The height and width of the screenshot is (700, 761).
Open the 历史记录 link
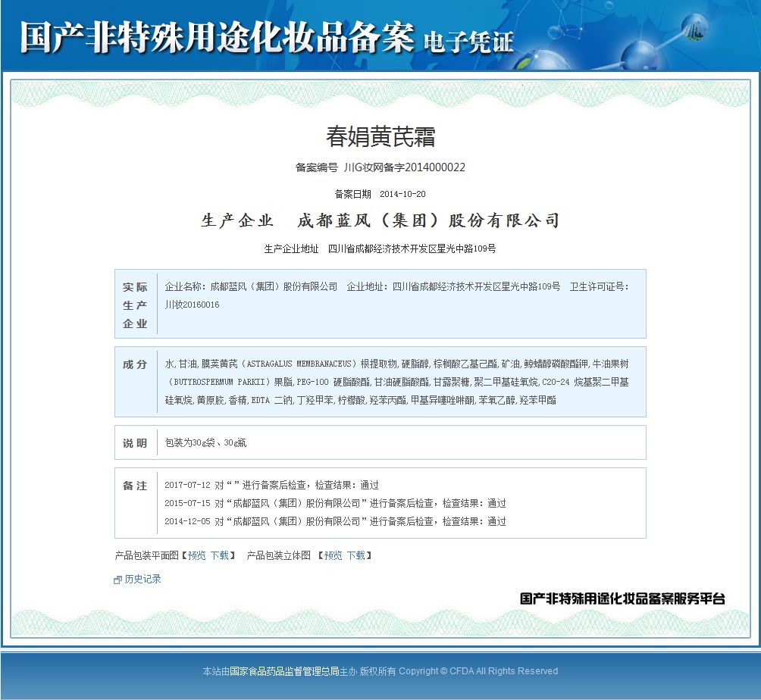(x=142, y=579)
